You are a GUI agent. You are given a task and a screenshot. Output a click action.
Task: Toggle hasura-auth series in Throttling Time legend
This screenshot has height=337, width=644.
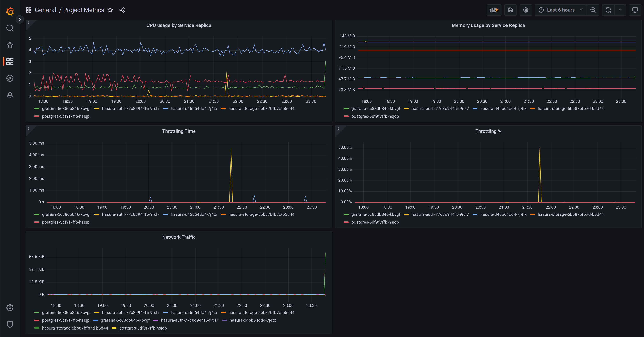pyautogui.click(x=131, y=214)
